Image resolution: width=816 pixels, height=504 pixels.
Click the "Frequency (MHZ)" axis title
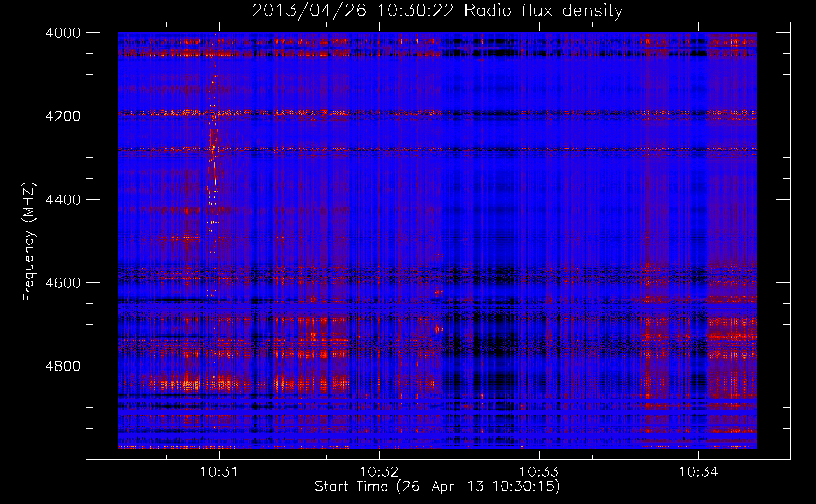click(x=29, y=242)
